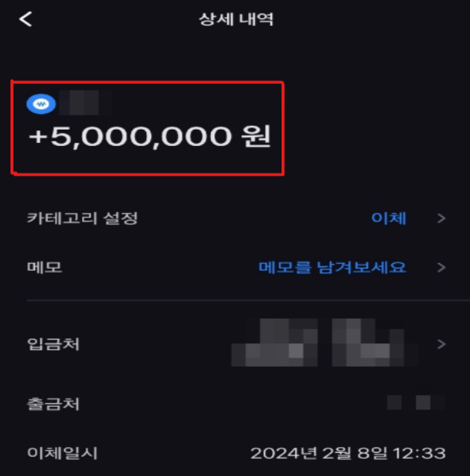The height and width of the screenshot is (476, 470).
Task: Tap the blurred 출금처 source value
Action: [416, 402]
